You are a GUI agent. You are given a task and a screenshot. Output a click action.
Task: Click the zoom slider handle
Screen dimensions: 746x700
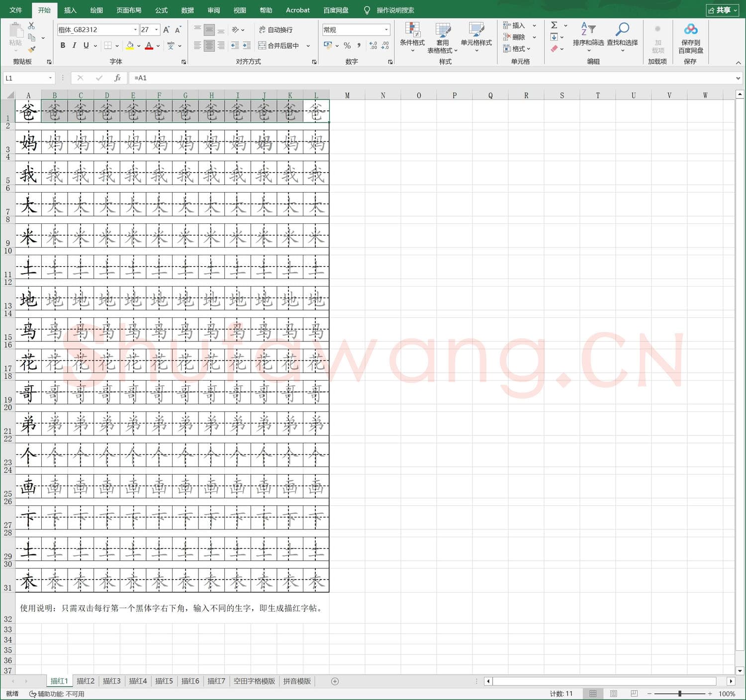click(x=679, y=694)
